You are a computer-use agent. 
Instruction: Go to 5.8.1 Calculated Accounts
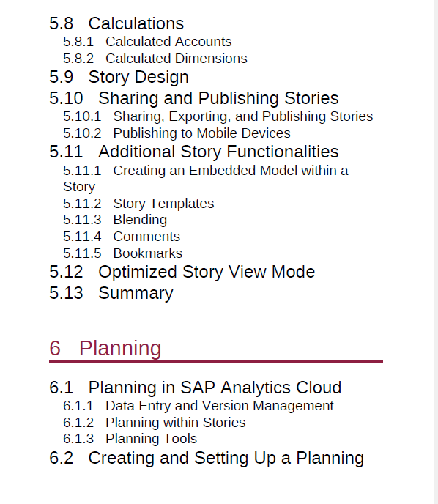coord(147,42)
